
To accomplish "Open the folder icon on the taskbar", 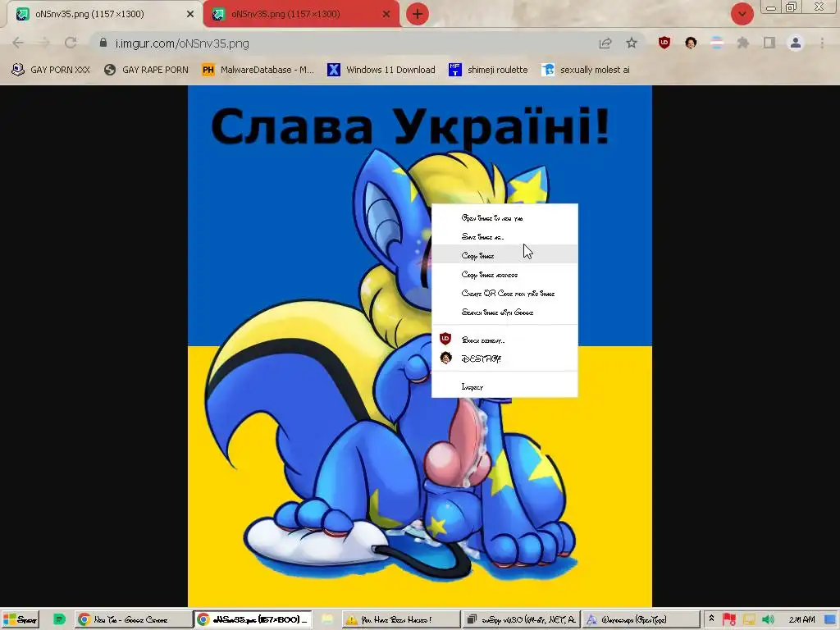I will click(327, 620).
